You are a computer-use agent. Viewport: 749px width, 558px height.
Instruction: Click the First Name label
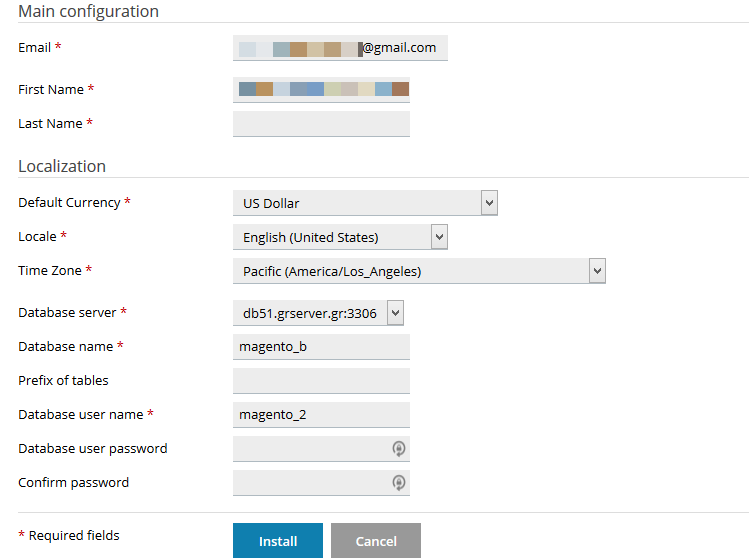(51, 89)
